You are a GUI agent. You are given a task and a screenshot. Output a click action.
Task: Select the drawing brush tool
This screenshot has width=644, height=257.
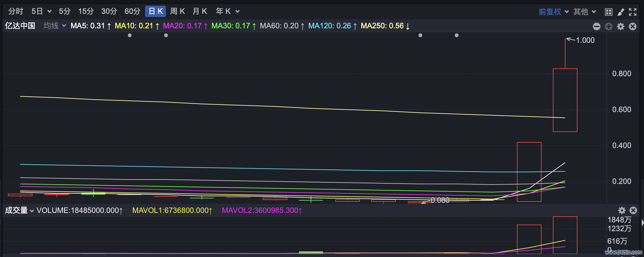[620, 12]
